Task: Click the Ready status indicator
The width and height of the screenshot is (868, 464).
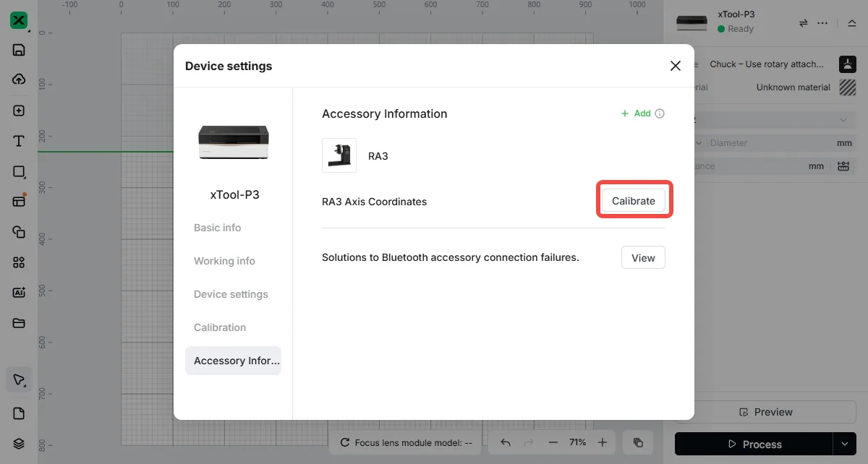Action: point(736,29)
